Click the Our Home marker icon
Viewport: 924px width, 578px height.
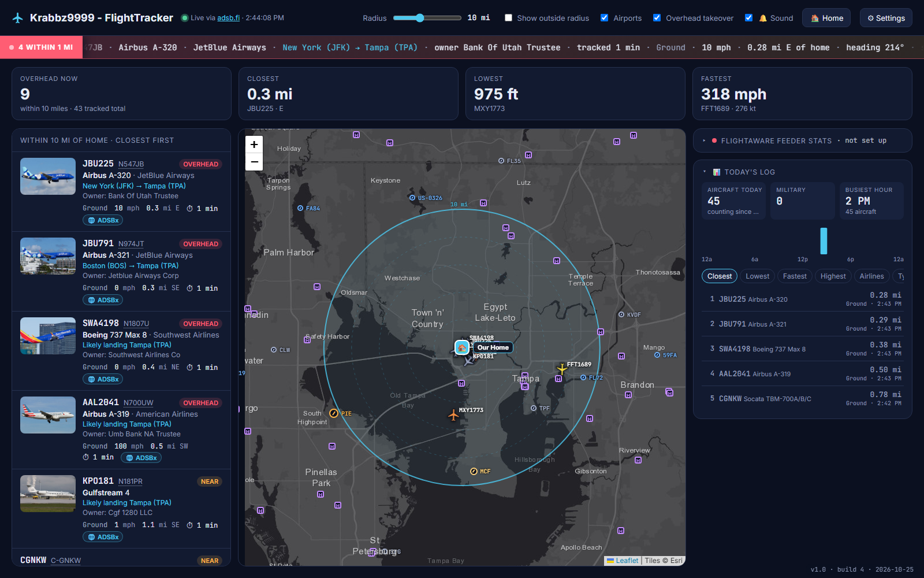(x=462, y=347)
